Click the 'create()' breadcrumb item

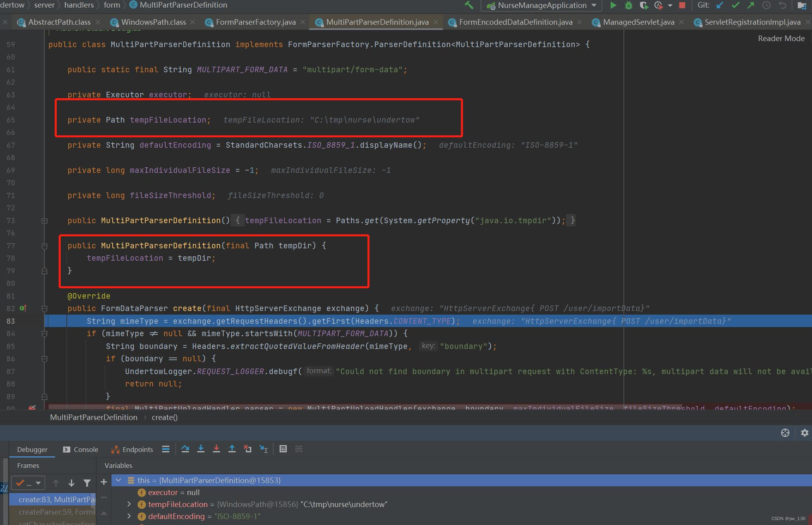165,417
